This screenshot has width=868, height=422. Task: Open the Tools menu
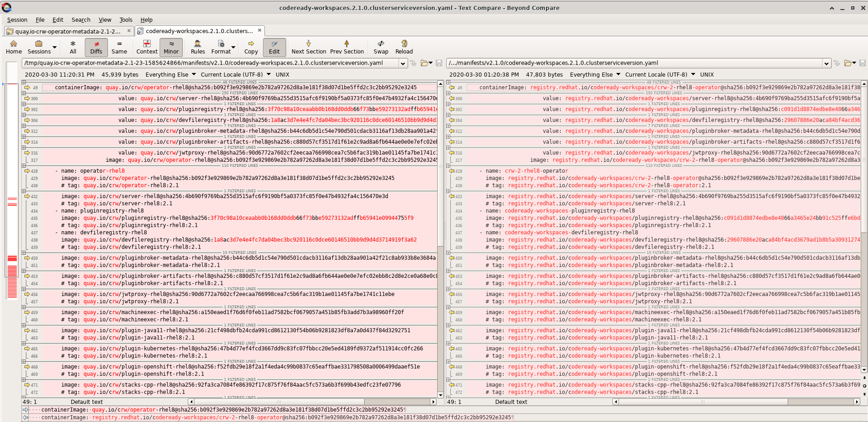[x=126, y=20]
